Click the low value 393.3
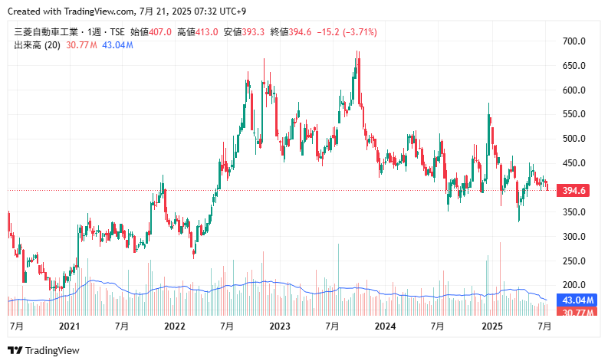This screenshot has width=608, height=364. point(253,32)
